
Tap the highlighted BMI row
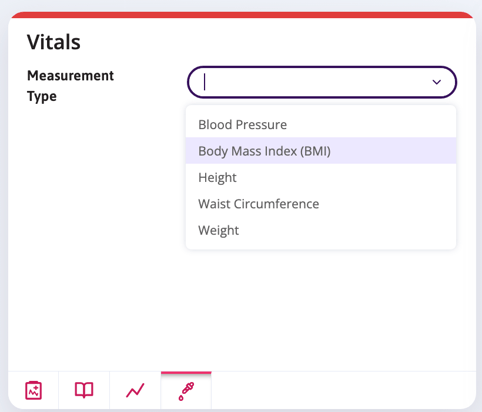point(321,151)
